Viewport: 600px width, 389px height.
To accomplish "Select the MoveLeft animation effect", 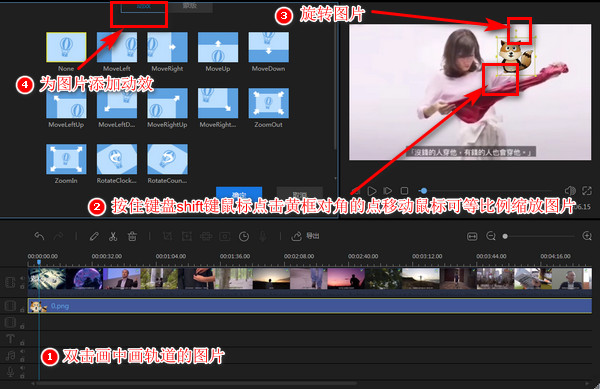I will 117,47.
